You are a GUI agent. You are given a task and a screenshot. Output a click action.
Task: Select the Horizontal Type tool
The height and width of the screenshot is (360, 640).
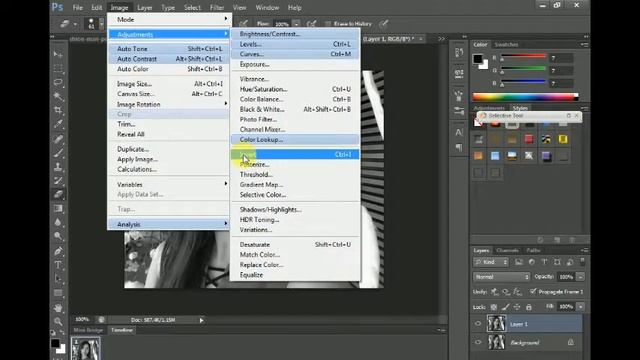tap(58, 265)
